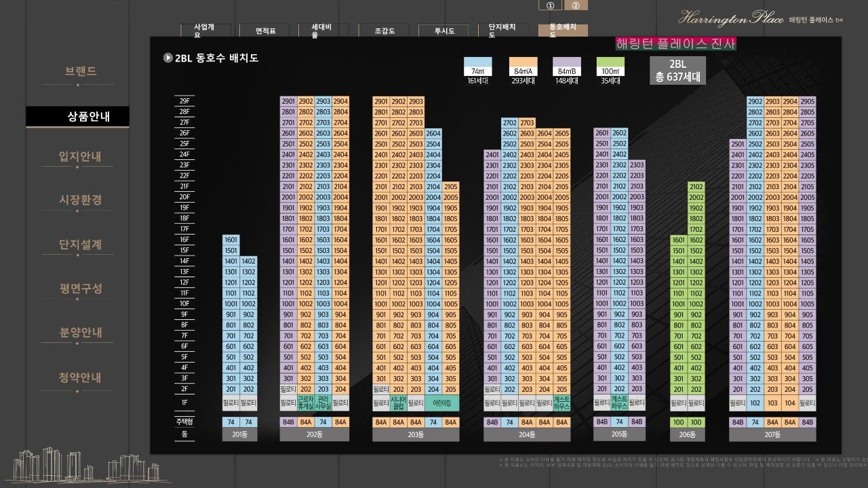This screenshot has width=868, height=488.
Task: Select the 201동 building label
Action: pos(239,434)
